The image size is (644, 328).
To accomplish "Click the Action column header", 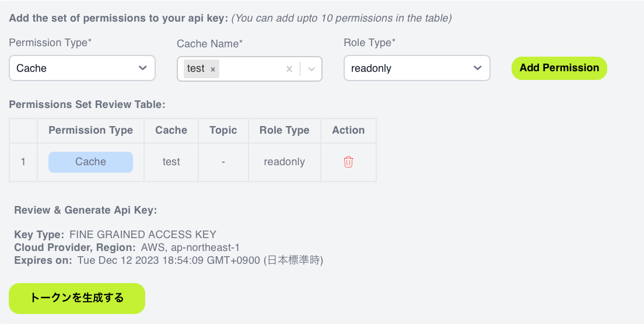I will [348, 130].
